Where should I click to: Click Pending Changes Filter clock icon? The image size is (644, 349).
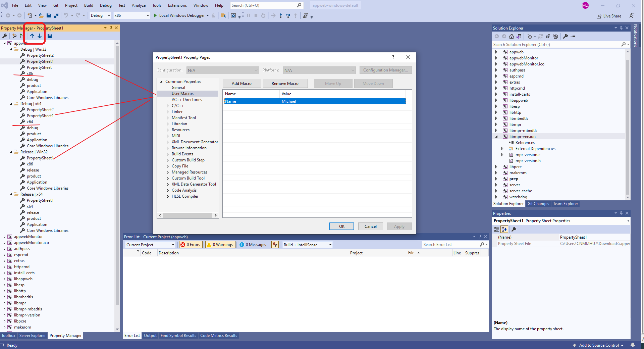click(530, 36)
